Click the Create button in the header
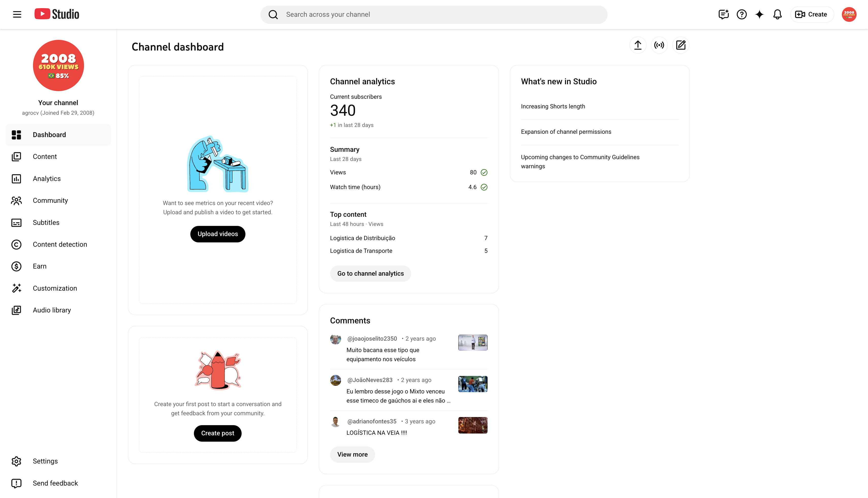Image resolution: width=868 pixels, height=498 pixels. point(812,14)
